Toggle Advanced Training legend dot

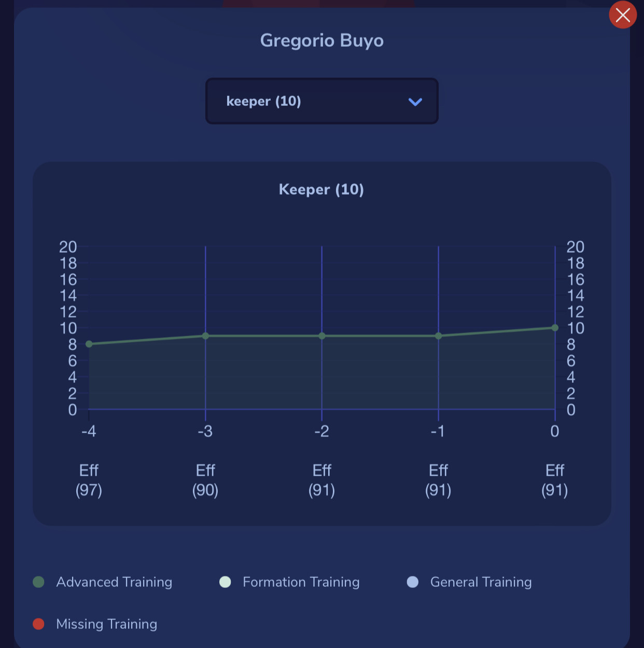coord(38,582)
